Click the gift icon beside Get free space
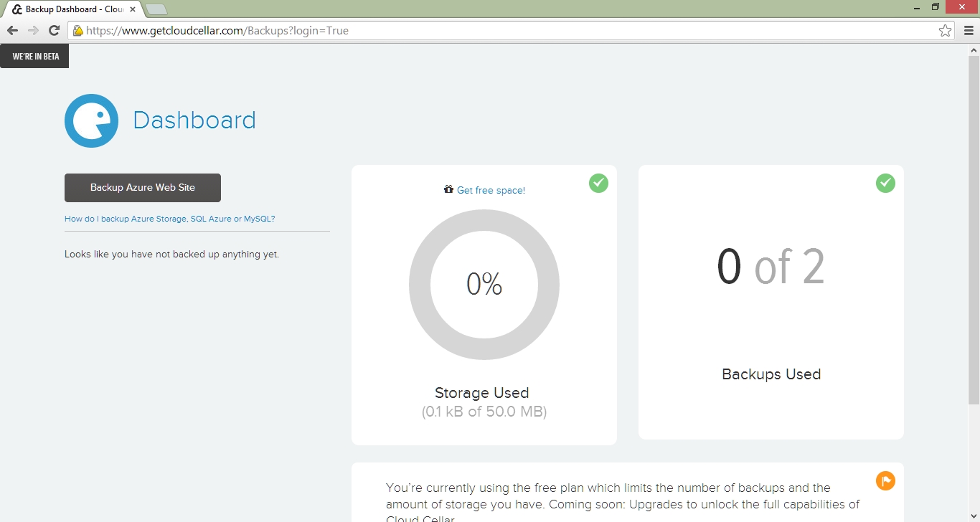 click(x=448, y=190)
